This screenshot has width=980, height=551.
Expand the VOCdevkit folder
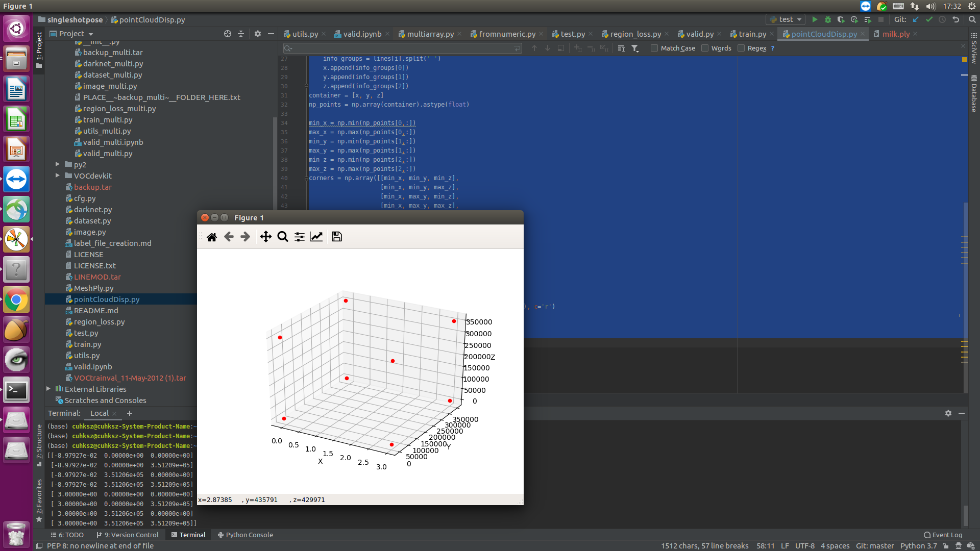tap(57, 176)
